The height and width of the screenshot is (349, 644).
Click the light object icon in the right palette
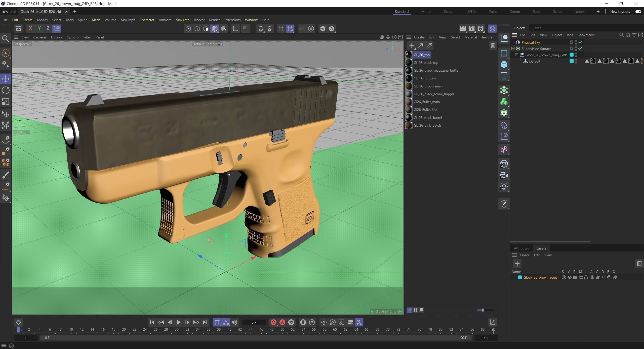point(504,187)
